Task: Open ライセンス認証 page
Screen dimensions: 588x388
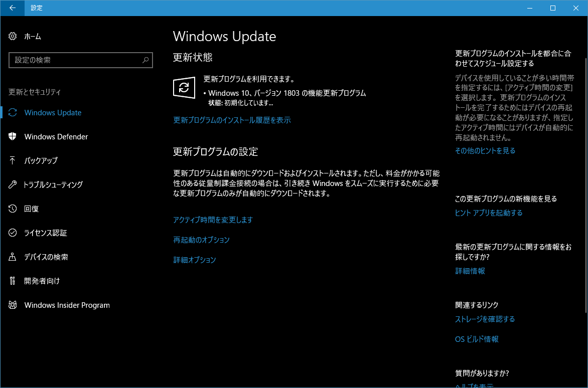Action: [45, 233]
